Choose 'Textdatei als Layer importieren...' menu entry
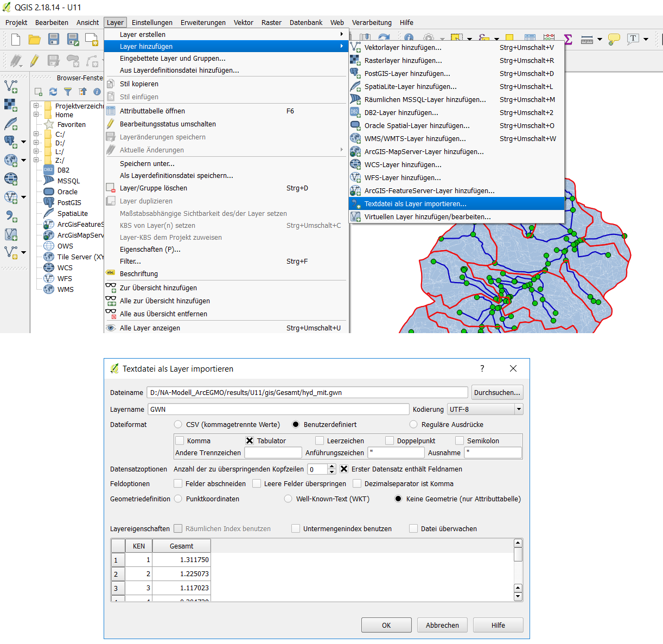663x644 pixels. (415, 204)
